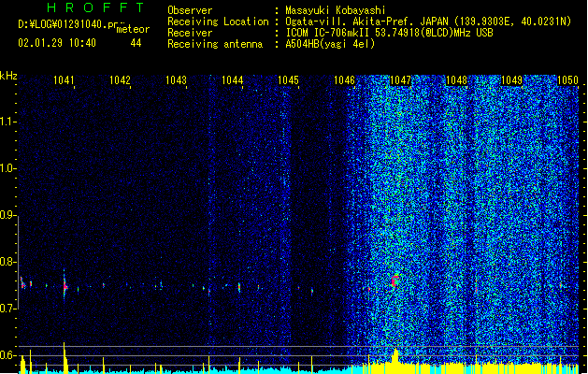Viewport: 588px width, 374px height.
Task: Select observer name Masayuki Kobayashi
Action: coord(336,10)
